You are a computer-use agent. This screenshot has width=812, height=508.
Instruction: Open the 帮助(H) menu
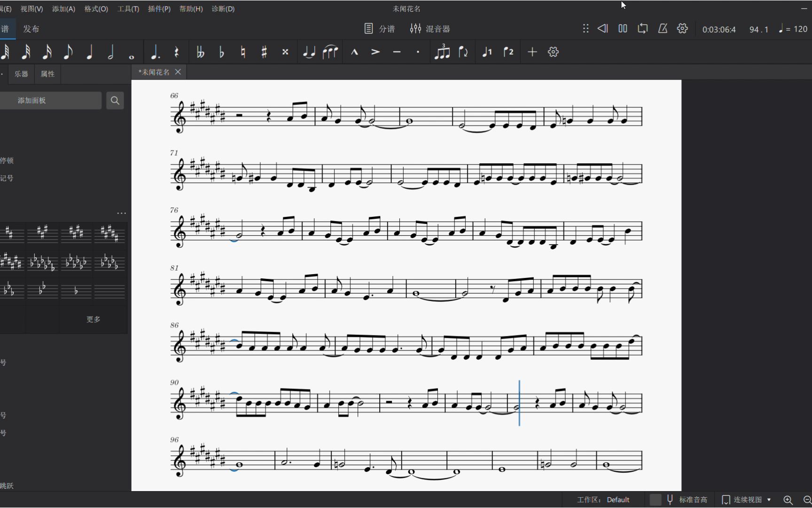pyautogui.click(x=191, y=9)
